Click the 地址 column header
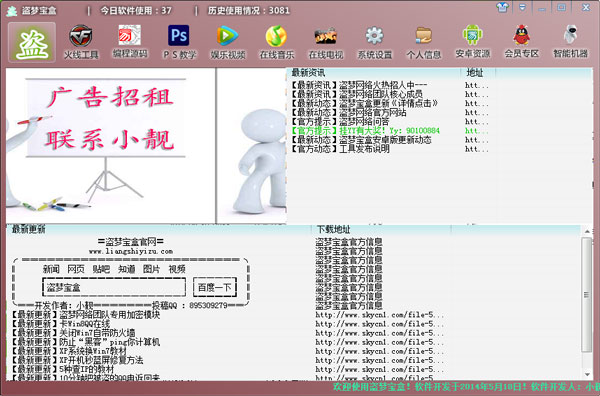600x396 pixels. tap(474, 72)
